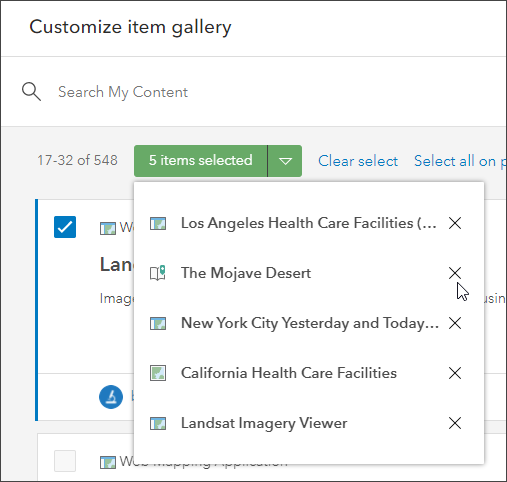
Task: Select Landsat Imagery Viewer entry text
Action: point(264,423)
